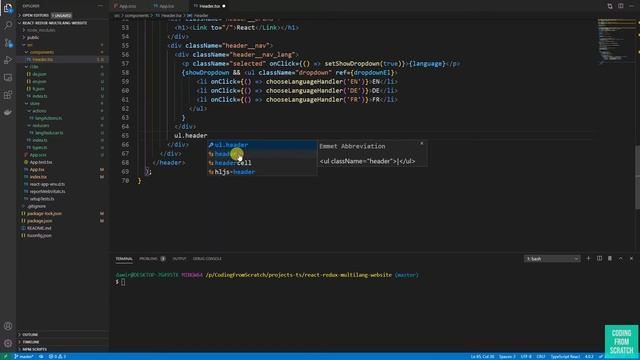Split the terminal panel
Image resolution: width=640 pixels, height=360 pixels.
tap(599, 258)
